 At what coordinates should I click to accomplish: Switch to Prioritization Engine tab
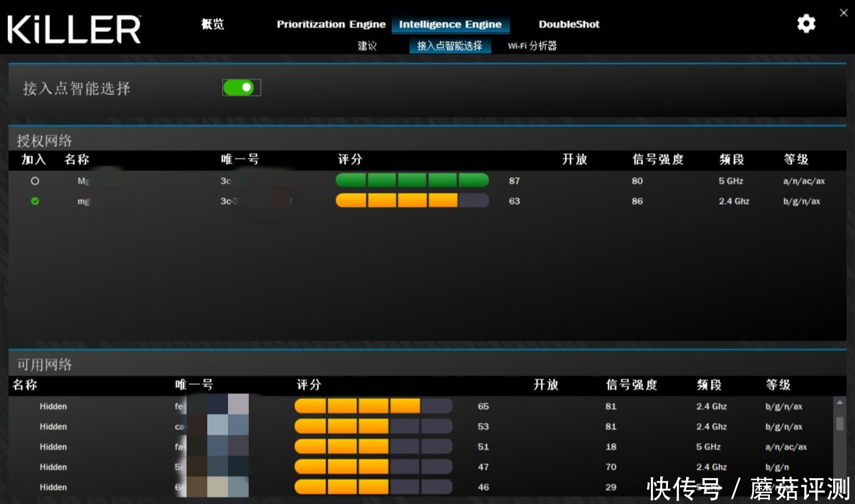331,24
